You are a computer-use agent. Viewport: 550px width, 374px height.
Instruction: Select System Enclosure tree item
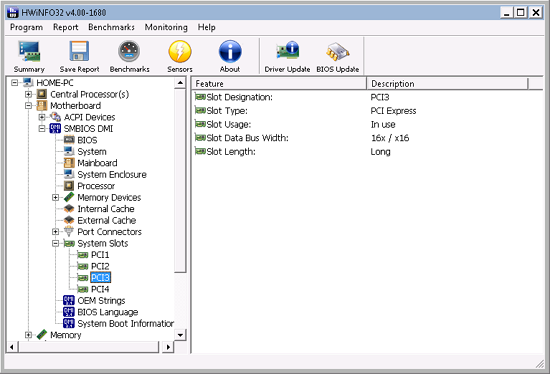tap(112, 174)
